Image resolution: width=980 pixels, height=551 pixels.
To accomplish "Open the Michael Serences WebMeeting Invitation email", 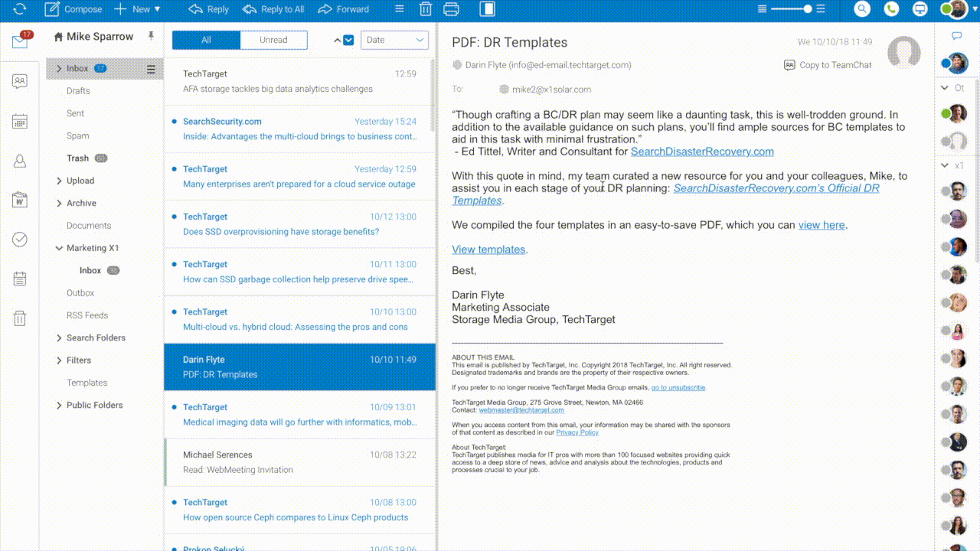I will [299, 462].
